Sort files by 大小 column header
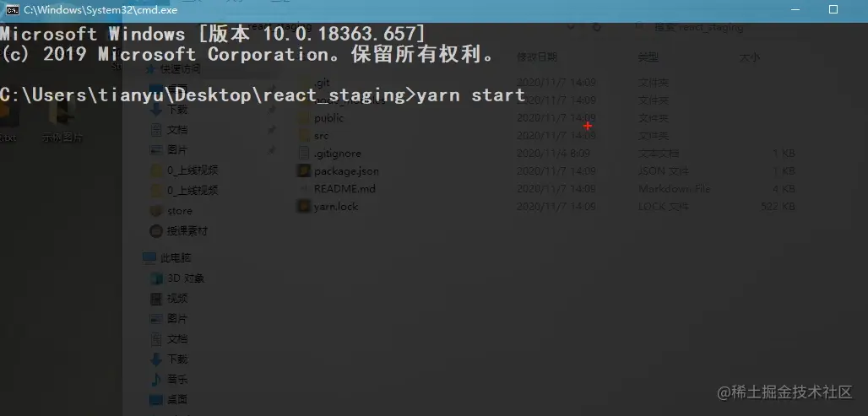The height and width of the screenshot is (416, 868). [750, 57]
